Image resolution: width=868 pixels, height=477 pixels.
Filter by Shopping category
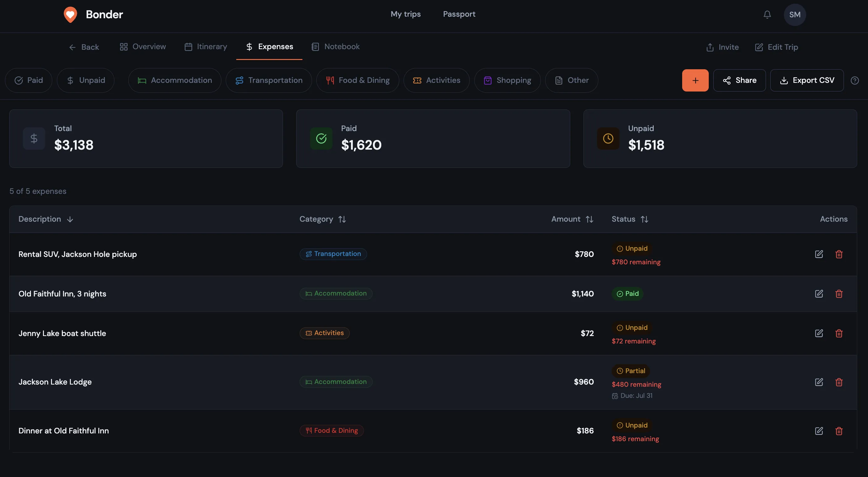(507, 80)
